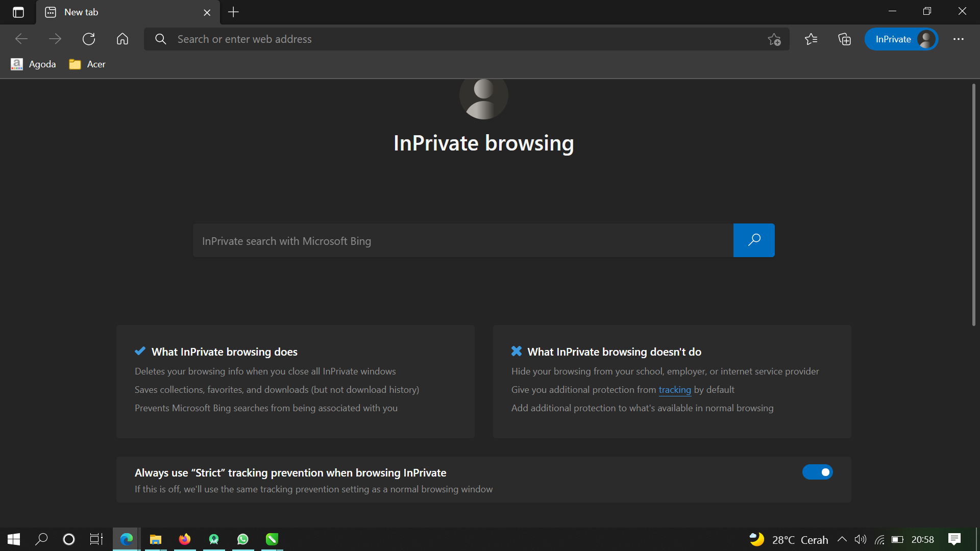980x551 pixels.
Task: Click the InPrivate search with Microsoft Bing field
Action: pyautogui.click(x=463, y=240)
